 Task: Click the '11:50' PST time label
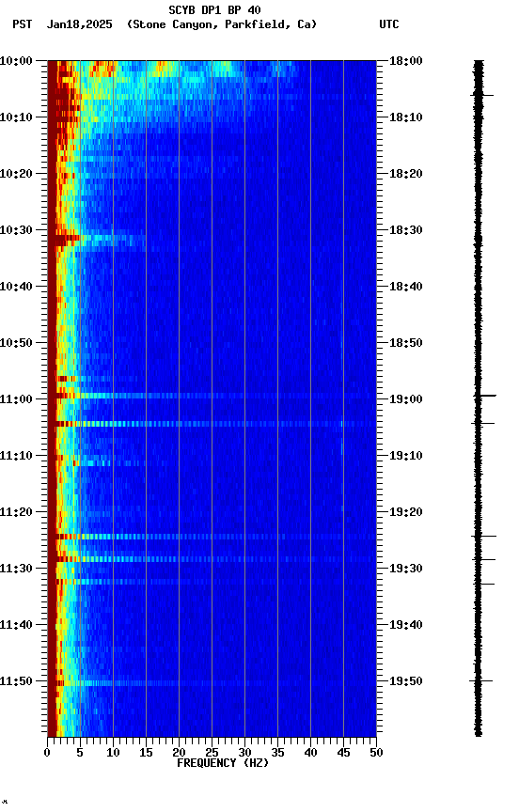point(16,681)
